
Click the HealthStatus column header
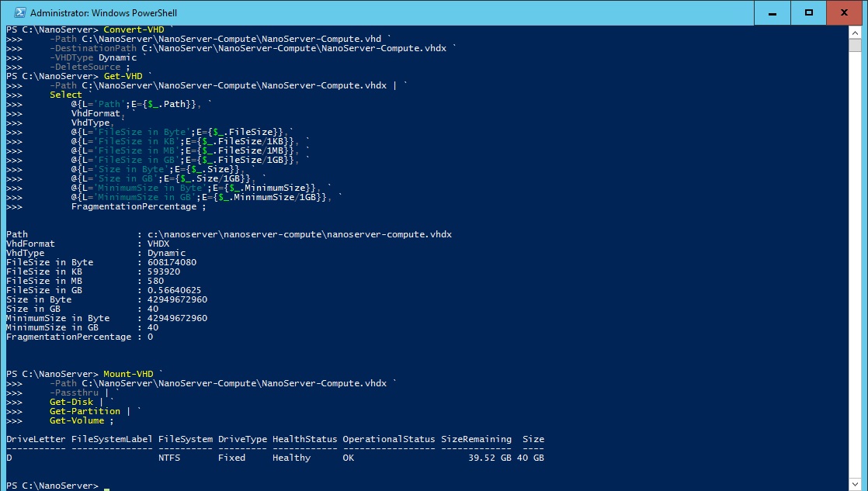click(304, 439)
